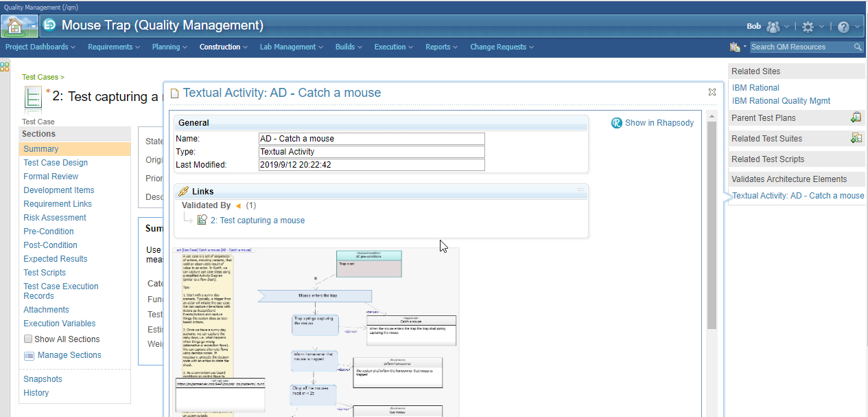Image resolution: width=868 pixels, height=417 pixels.
Task: Click the Help question mark icon
Action: [843, 26]
